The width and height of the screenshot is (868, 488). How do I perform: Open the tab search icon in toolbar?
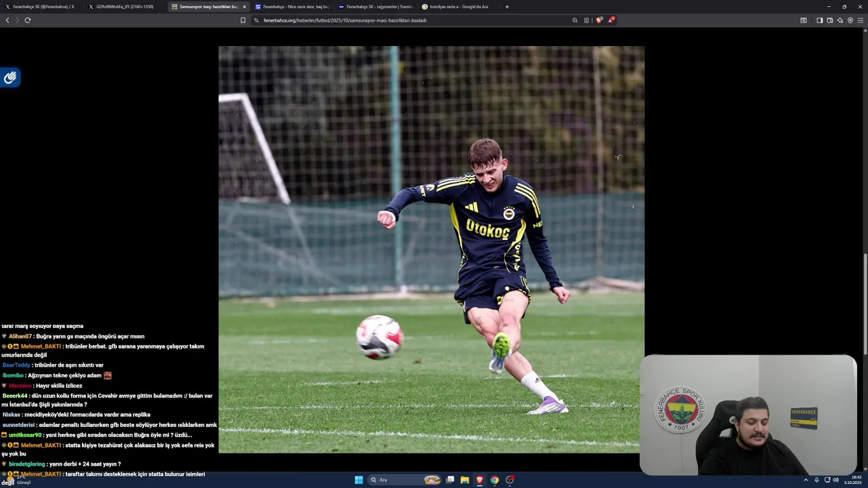coord(804,20)
